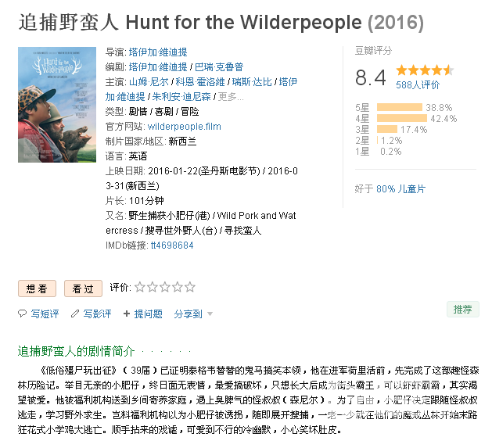Open the IMDb link tt4698684
Viewport: 492px width, 448px height.
coord(172,245)
